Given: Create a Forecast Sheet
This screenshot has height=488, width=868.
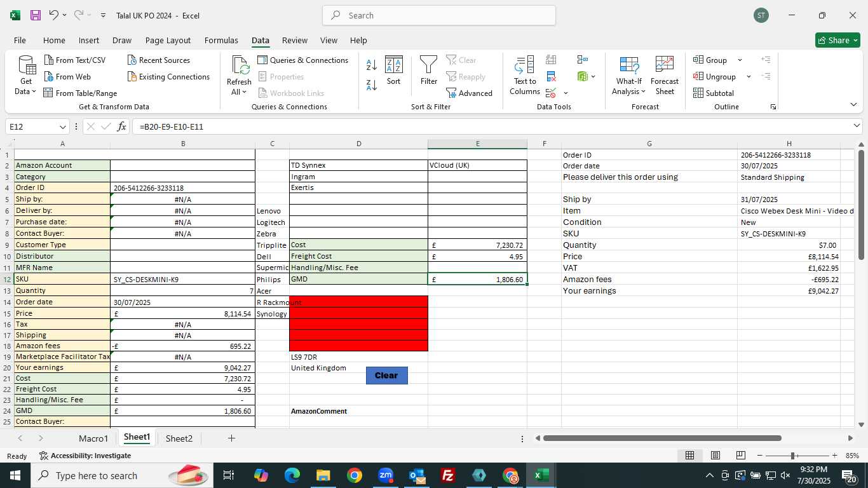Looking at the screenshot, I should tap(665, 76).
